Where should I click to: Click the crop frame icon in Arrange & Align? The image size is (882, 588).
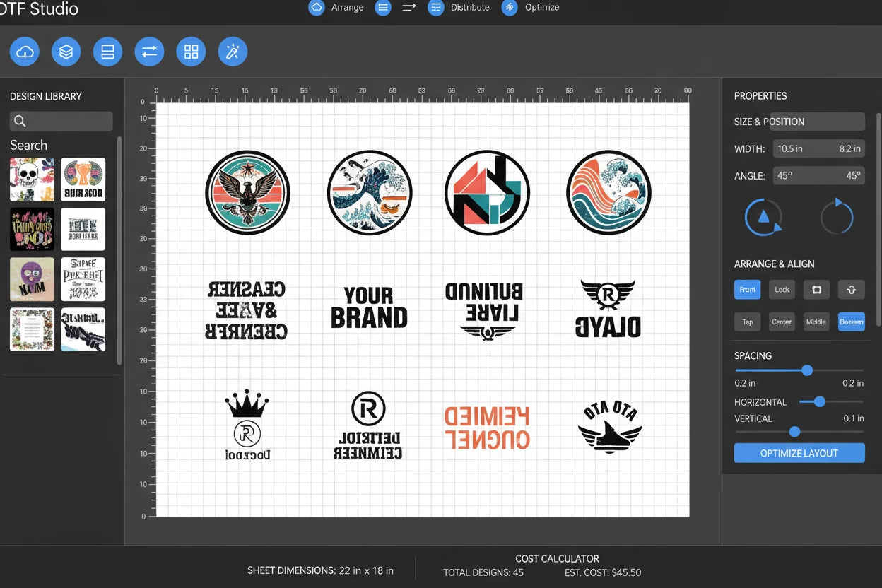(816, 289)
